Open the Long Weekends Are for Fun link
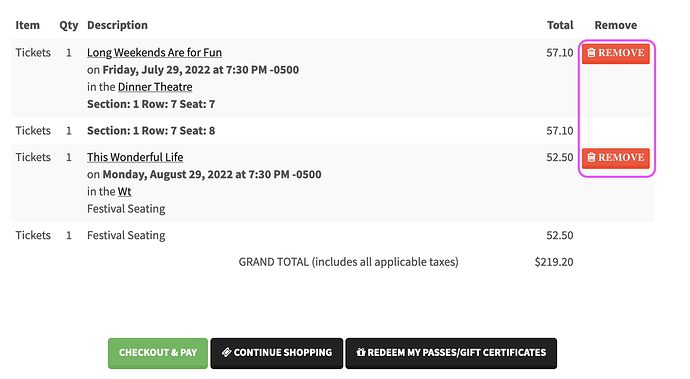 coord(154,52)
